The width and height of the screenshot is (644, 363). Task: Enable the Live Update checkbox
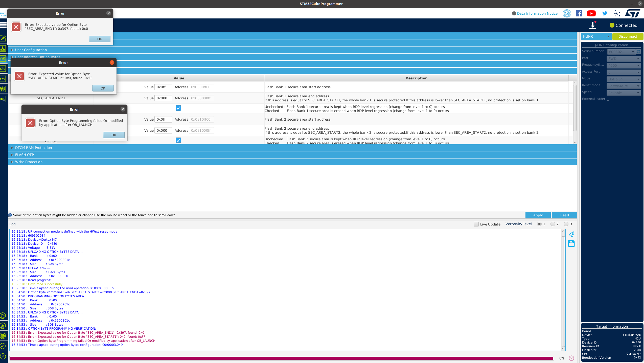click(476, 224)
